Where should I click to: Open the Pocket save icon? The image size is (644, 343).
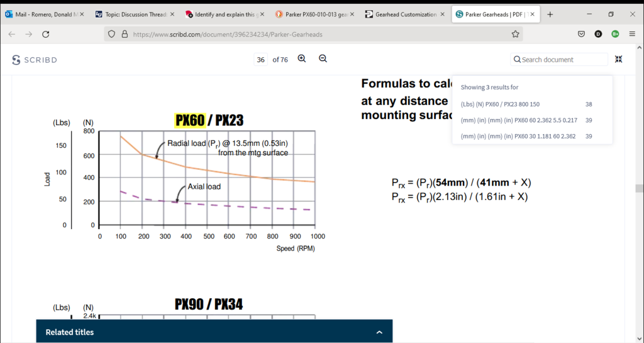click(582, 34)
